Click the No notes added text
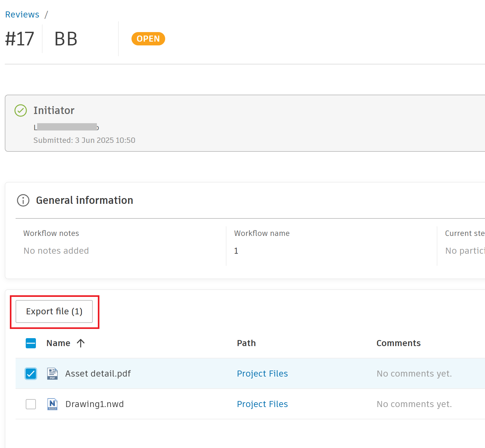 [x=56, y=251]
